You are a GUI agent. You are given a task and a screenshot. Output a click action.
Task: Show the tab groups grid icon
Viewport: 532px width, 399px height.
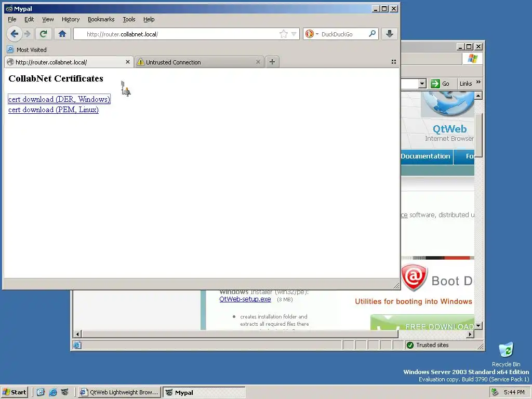click(394, 62)
